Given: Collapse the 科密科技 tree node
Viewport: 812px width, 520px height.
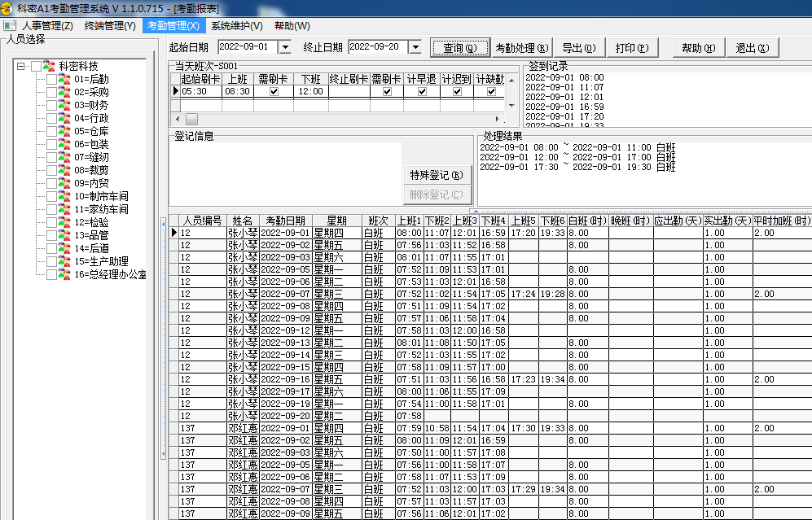Looking at the screenshot, I should pyautogui.click(x=20, y=66).
